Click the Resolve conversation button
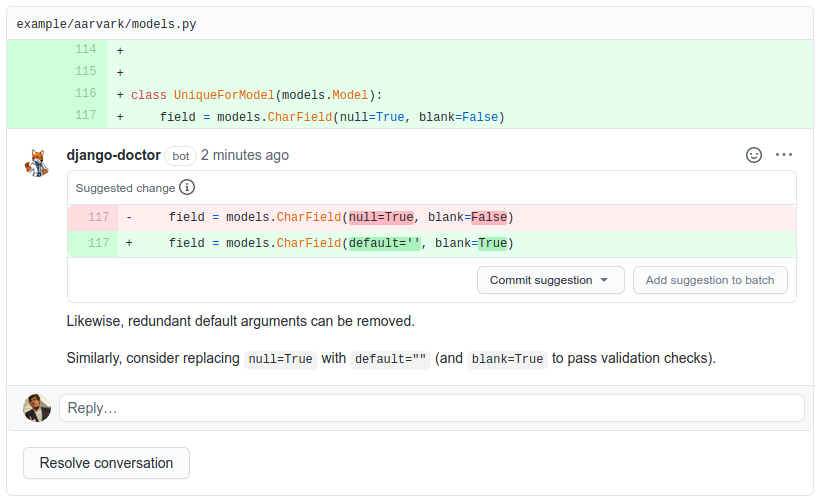825x503 pixels. pos(106,463)
